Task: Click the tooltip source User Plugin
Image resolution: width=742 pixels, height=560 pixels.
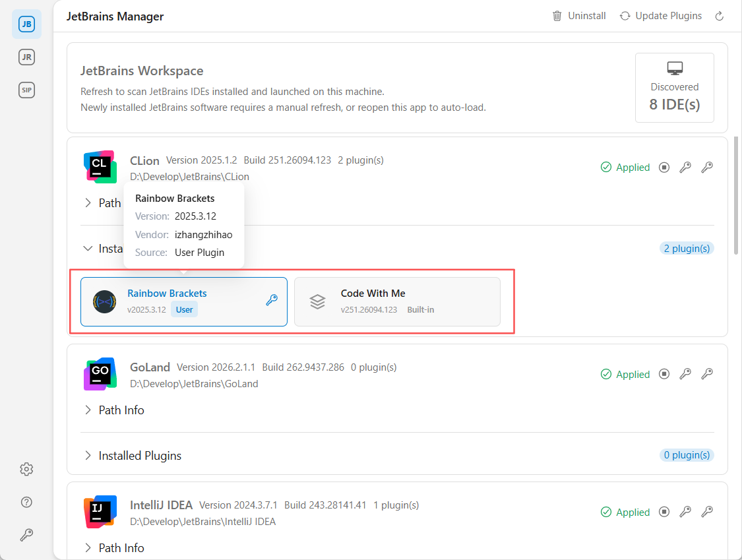Action: click(x=199, y=253)
